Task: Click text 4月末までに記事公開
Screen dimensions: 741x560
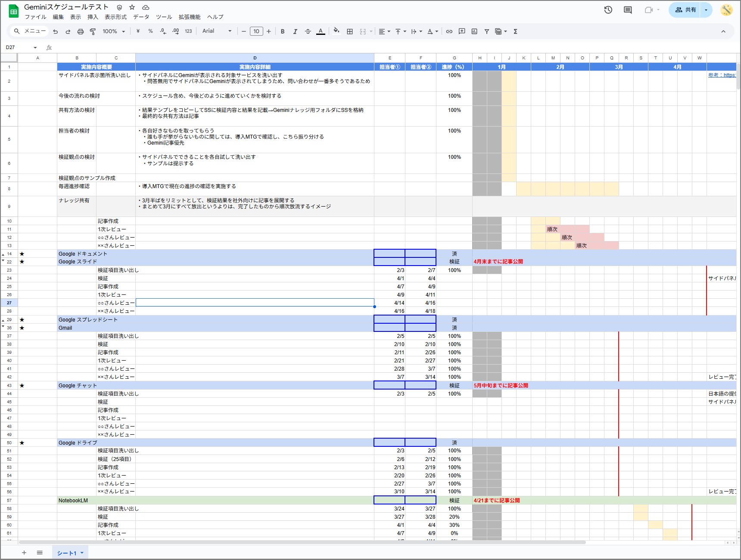Action: tap(498, 262)
